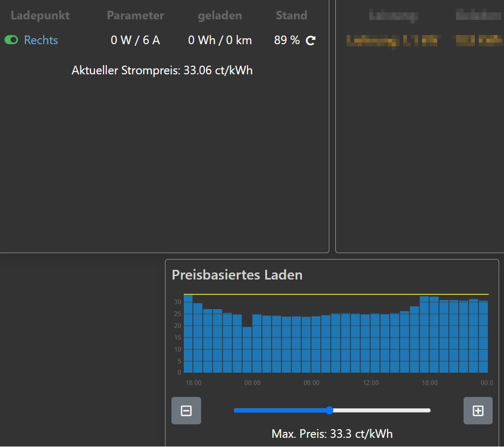The height and width of the screenshot is (447, 504).
Task: Click the Aktueller Strompreis text
Action: point(162,71)
